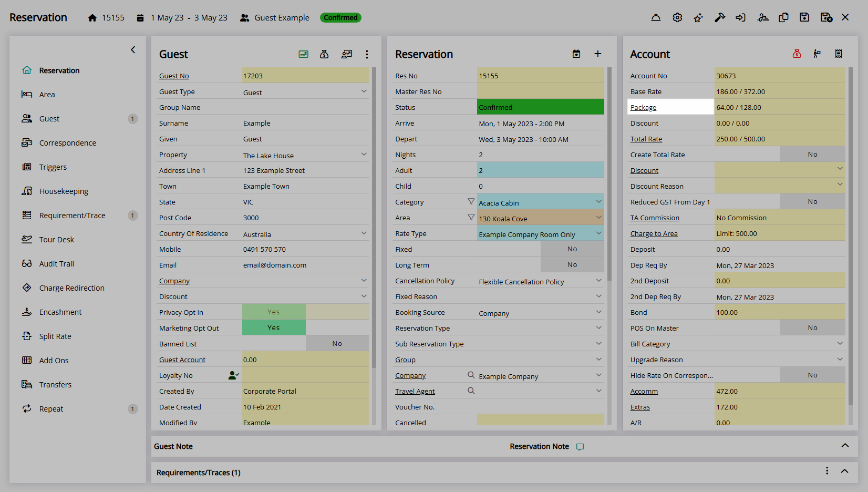Click the filter icon next to Category
This screenshot has height=492, width=868.
tap(471, 201)
